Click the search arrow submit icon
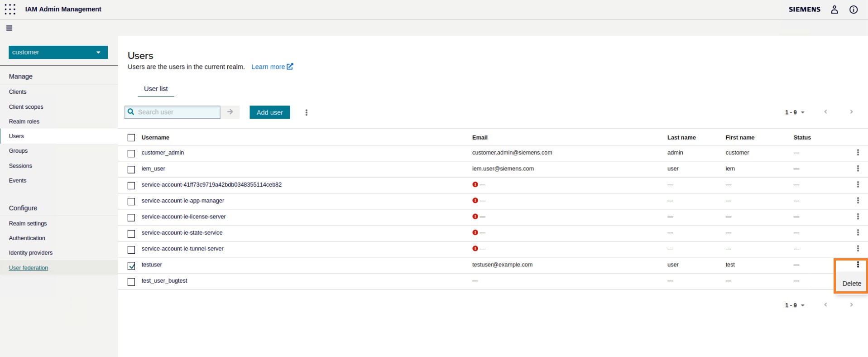868x357 pixels. 230,112
